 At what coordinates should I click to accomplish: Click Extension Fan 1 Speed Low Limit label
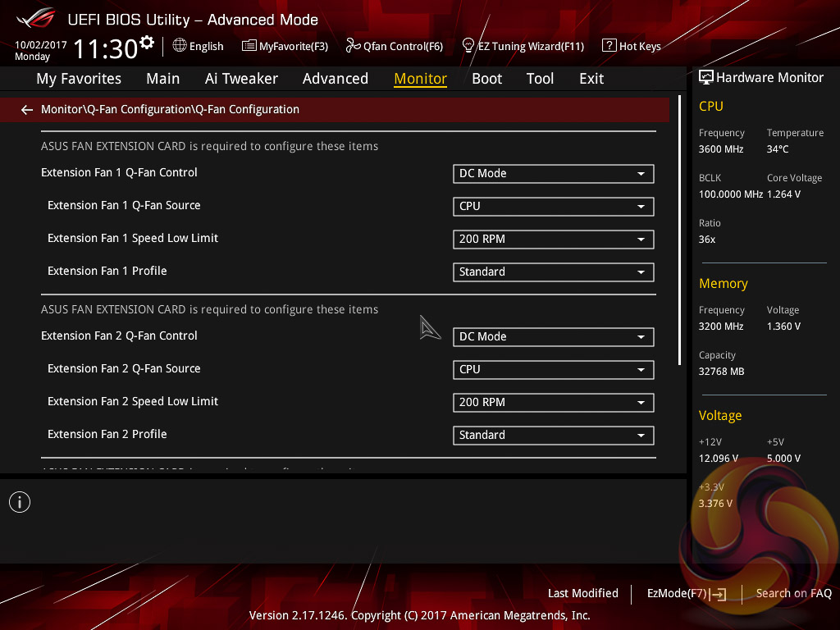click(133, 238)
